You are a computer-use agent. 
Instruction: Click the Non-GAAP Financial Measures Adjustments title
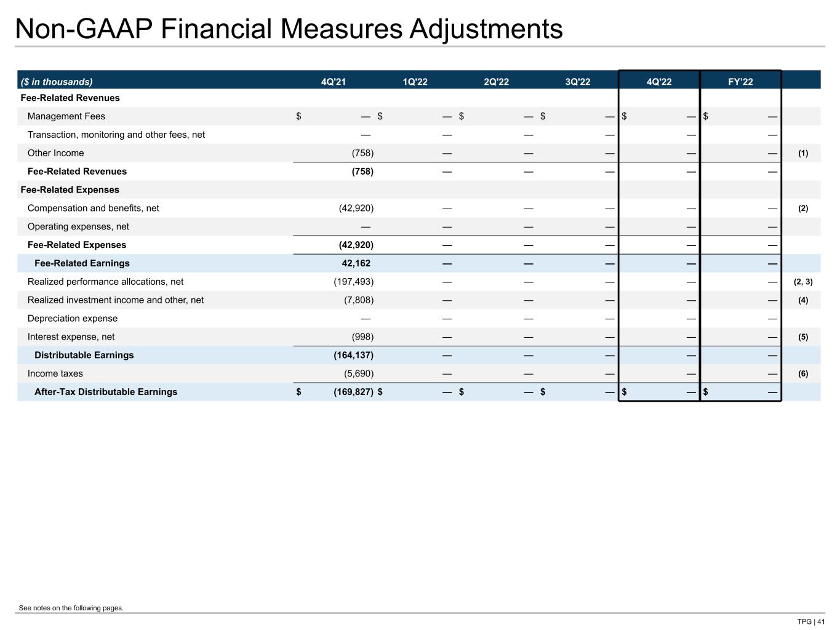point(289,29)
